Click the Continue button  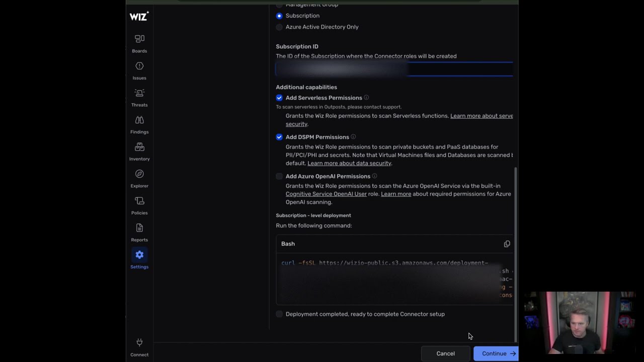click(496, 353)
